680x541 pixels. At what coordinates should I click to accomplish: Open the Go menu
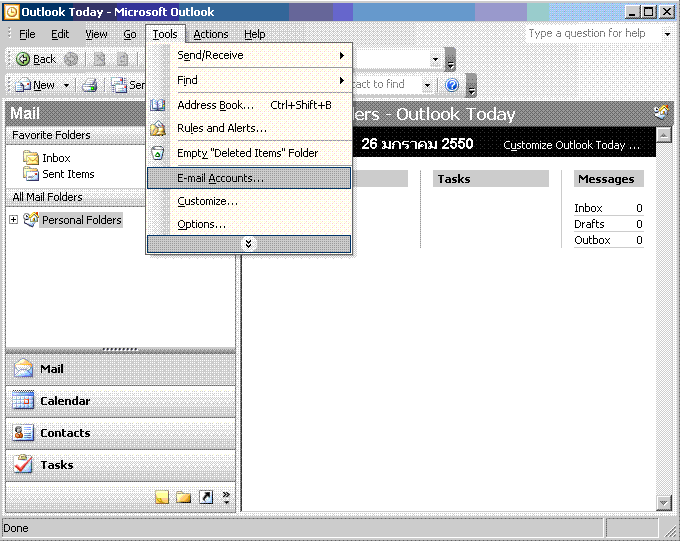[x=130, y=34]
